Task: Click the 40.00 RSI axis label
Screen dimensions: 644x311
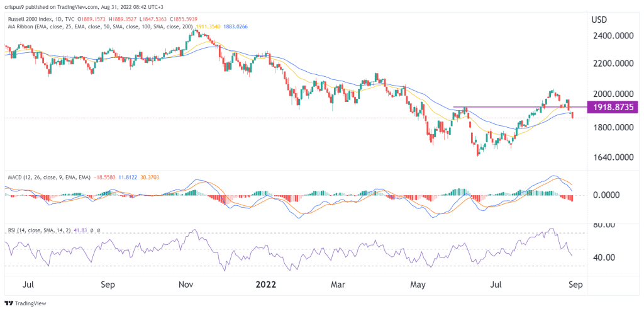Action: [603, 257]
